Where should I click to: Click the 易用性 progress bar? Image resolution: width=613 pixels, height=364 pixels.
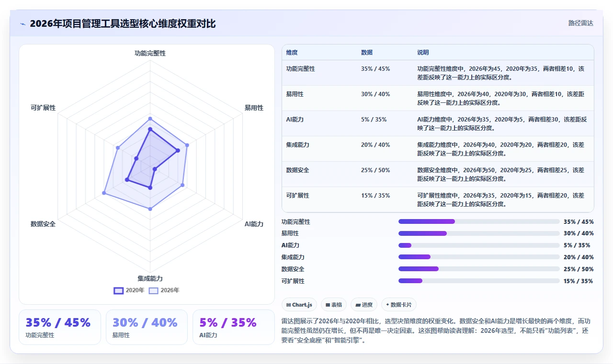(x=479, y=233)
